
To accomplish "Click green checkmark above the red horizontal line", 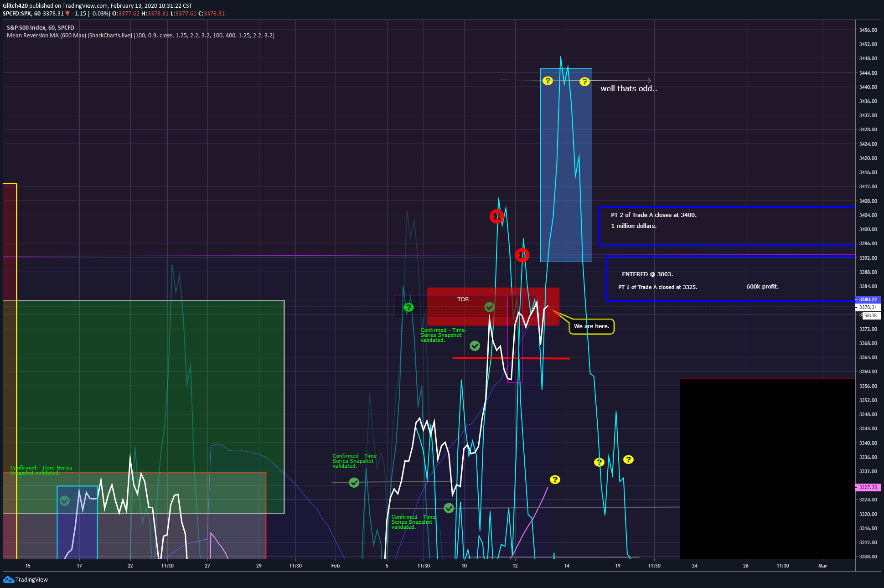I will click(x=475, y=346).
